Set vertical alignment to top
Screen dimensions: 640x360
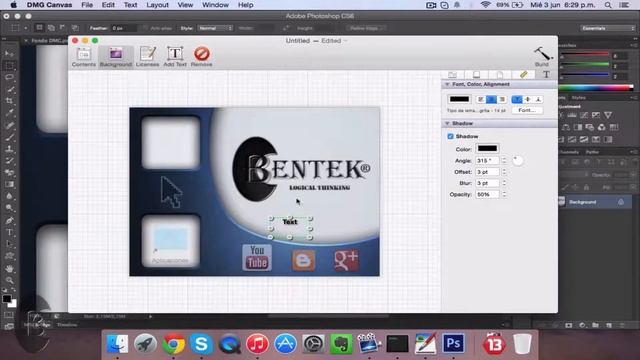pyautogui.click(x=517, y=99)
